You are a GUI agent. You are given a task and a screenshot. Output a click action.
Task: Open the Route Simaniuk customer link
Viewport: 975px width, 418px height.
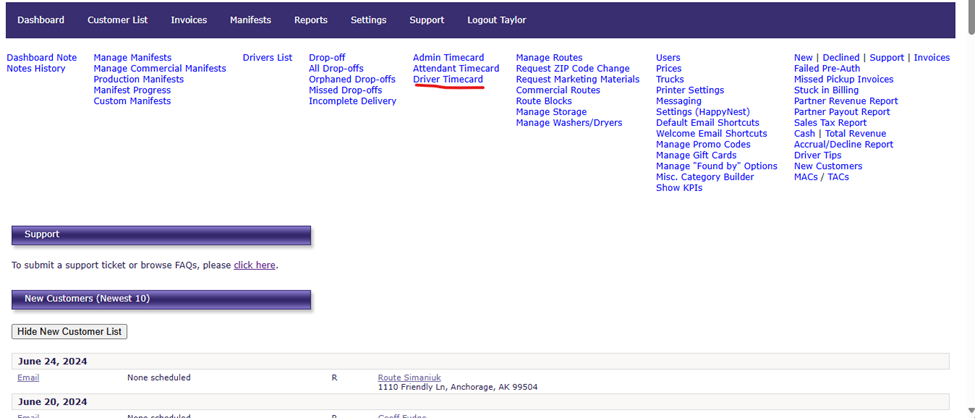(x=409, y=378)
